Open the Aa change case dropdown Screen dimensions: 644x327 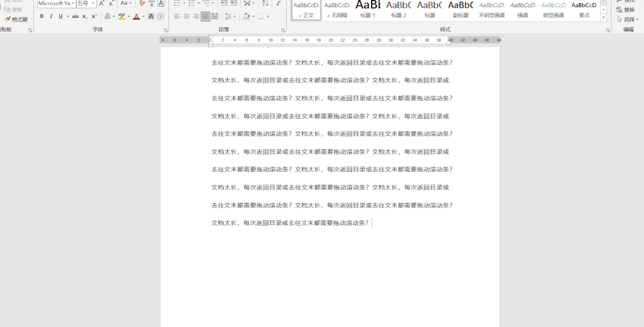point(126,4)
